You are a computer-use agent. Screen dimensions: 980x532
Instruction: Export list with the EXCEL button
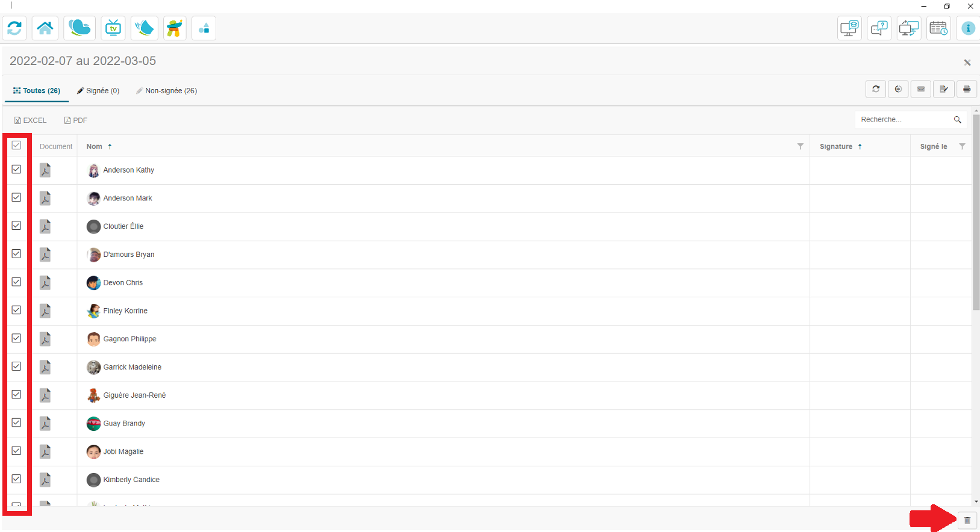(x=30, y=120)
